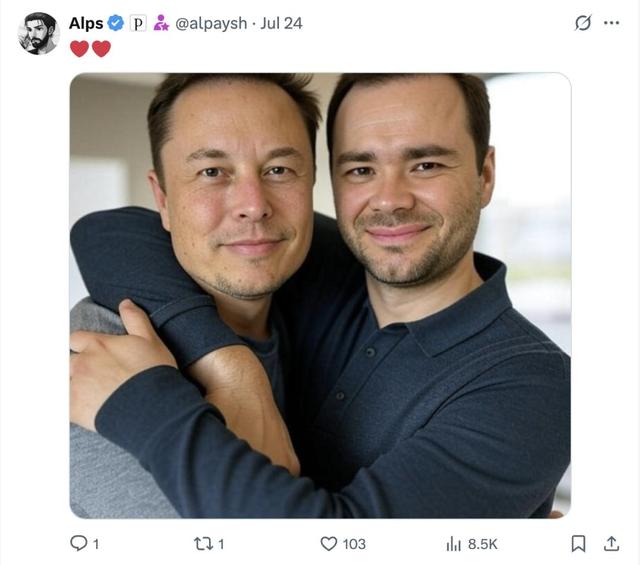Image resolution: width=640 pixels, height=565 pixels.
Task: Open the Jul 24 timestamp link
Action: [281, 23]
